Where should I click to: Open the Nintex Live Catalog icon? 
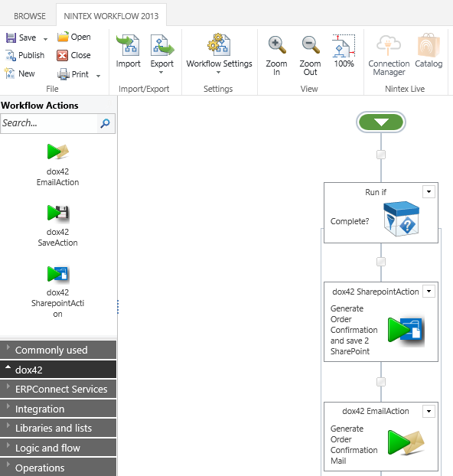click(429, 45)
